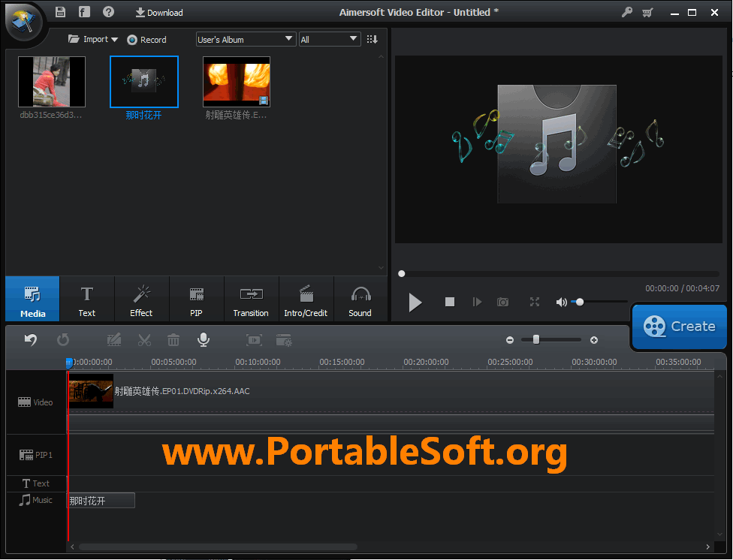Image resolution: width=733 pixels, height=560 pixels.
Task: Select the PIP1 track header
Action: pos(35,455)
